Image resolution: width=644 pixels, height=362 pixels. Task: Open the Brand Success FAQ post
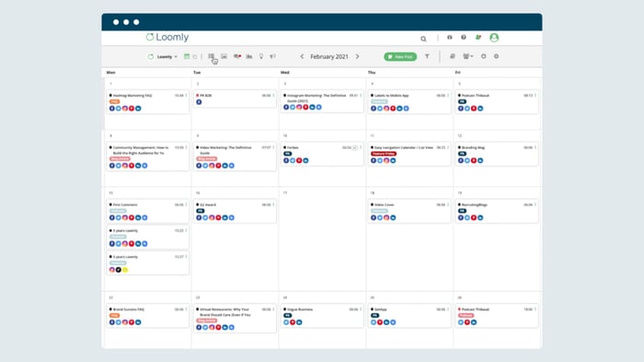click(x=129, y=309)
